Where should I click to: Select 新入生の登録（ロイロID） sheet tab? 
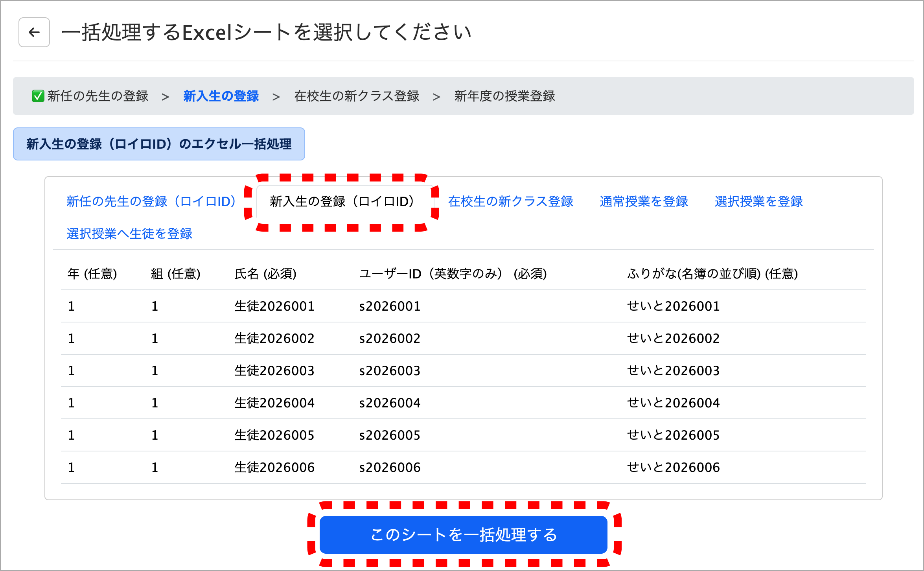coord(342,201)
